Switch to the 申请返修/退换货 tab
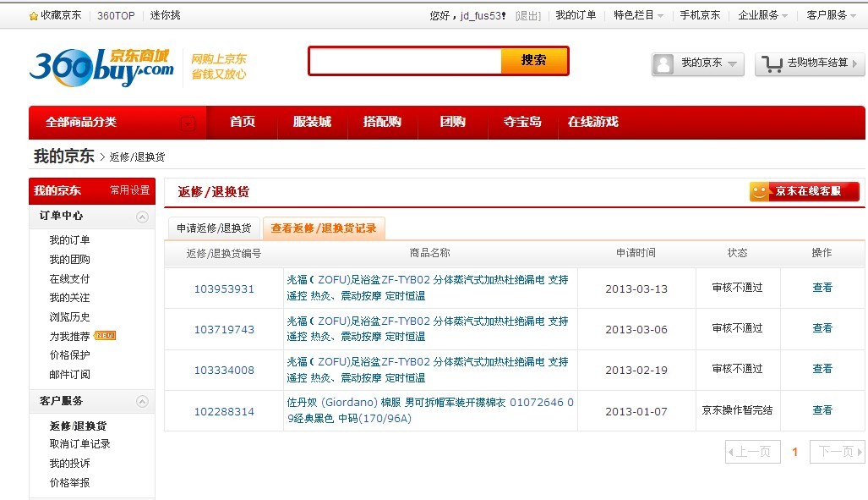 click(x=212, y=228)
